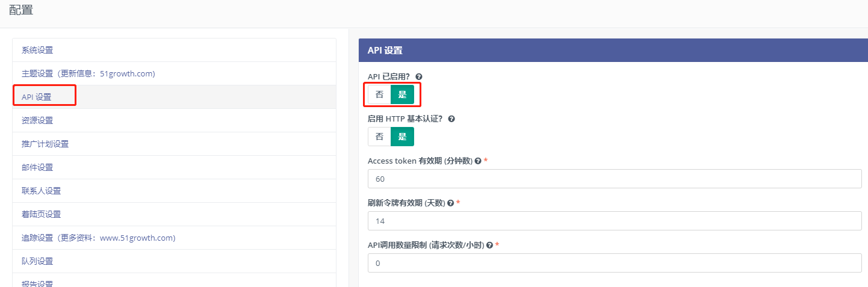Navigate to 着陆页设置
This screenshot has width=868, height=287.
click(41, 214)
